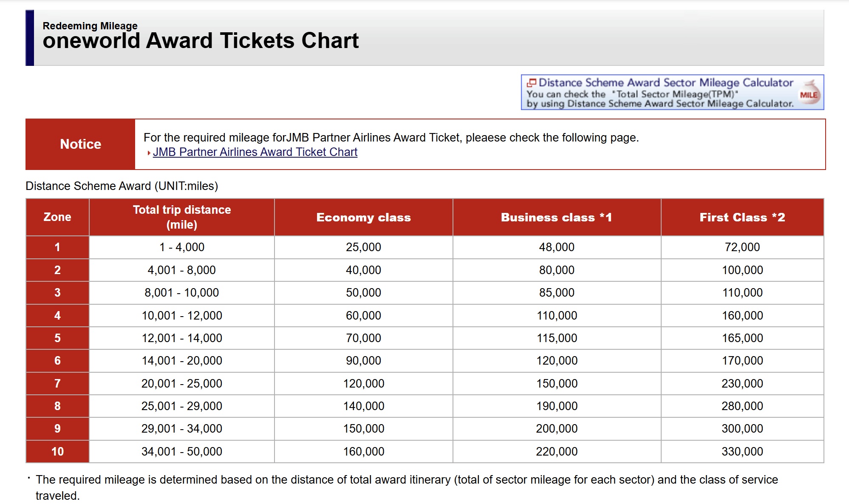Select the 10,001 - 12,000 distance cell
The height and width of the screenshot is (504, 849).
pos(182,315)
